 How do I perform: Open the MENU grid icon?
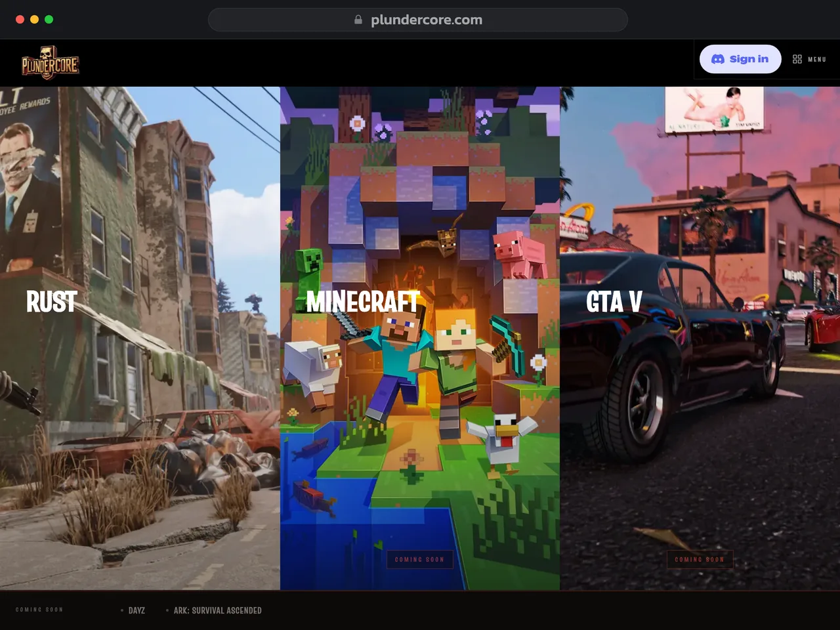coord(797,59)
